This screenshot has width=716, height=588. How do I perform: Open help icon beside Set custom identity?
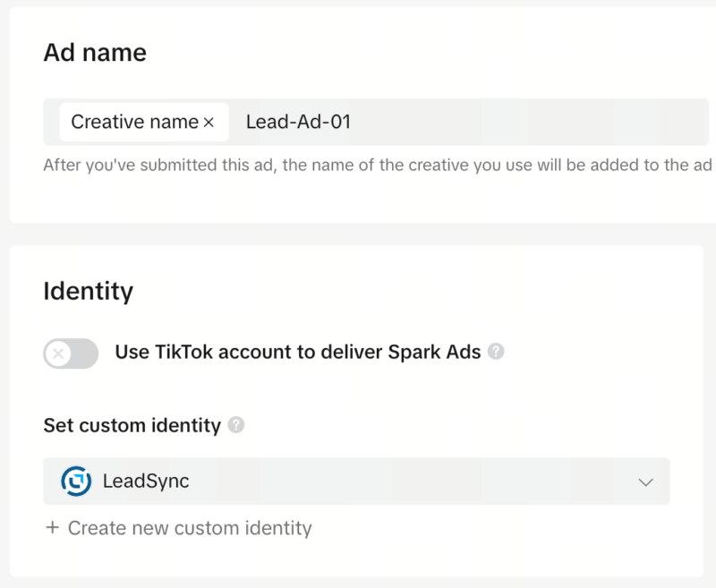pos(235,425)
